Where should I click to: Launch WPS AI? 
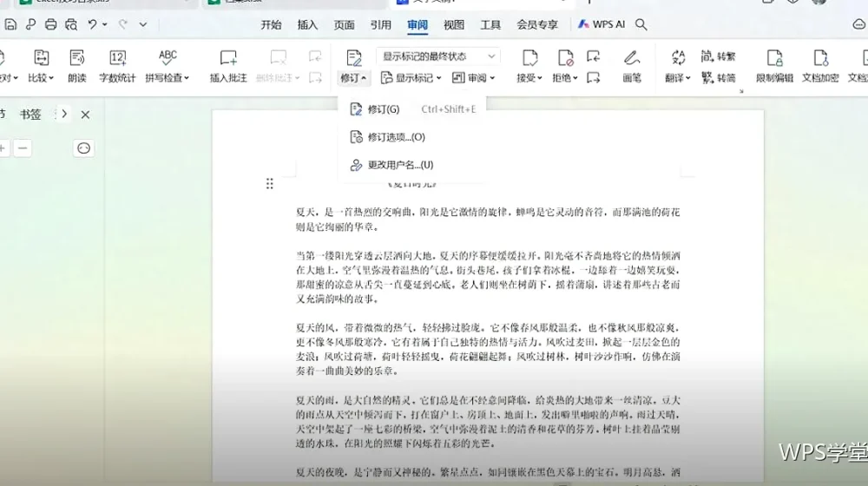coord(602,24)
